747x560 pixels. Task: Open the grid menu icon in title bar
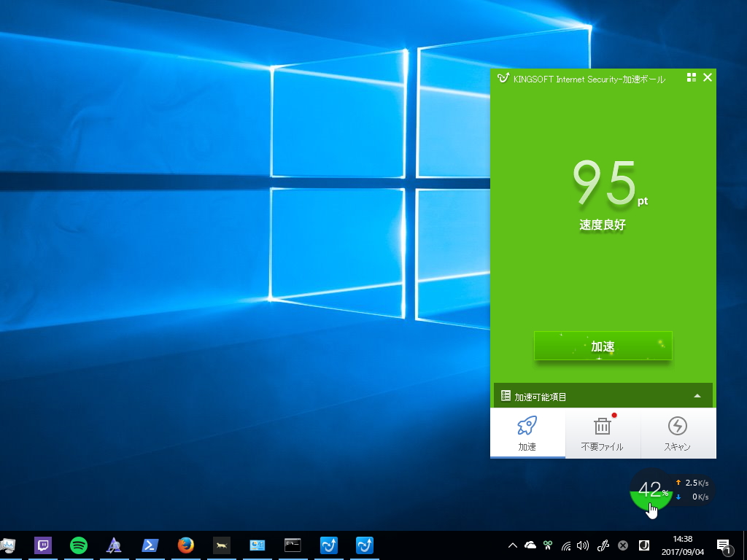(x=692, y=77)
